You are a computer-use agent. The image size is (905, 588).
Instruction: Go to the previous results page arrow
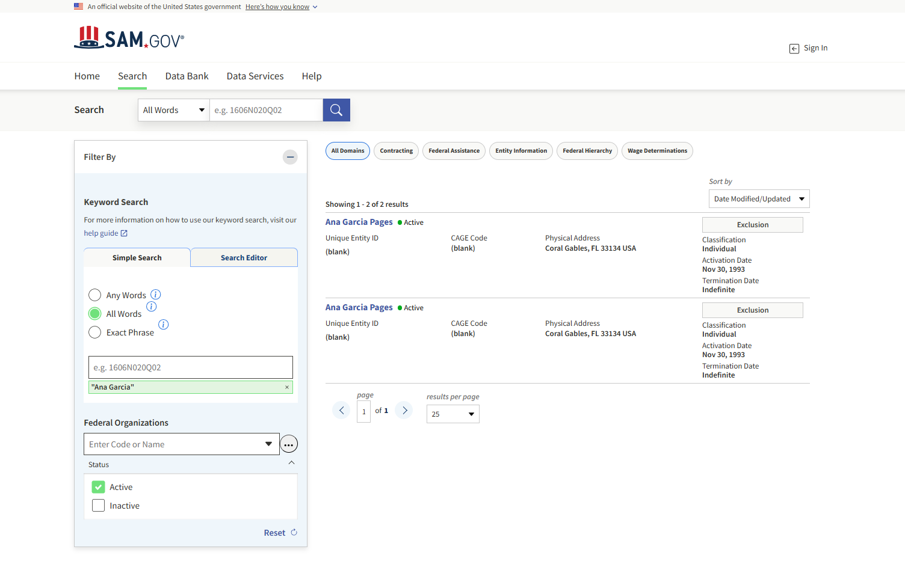pos(341,411)
